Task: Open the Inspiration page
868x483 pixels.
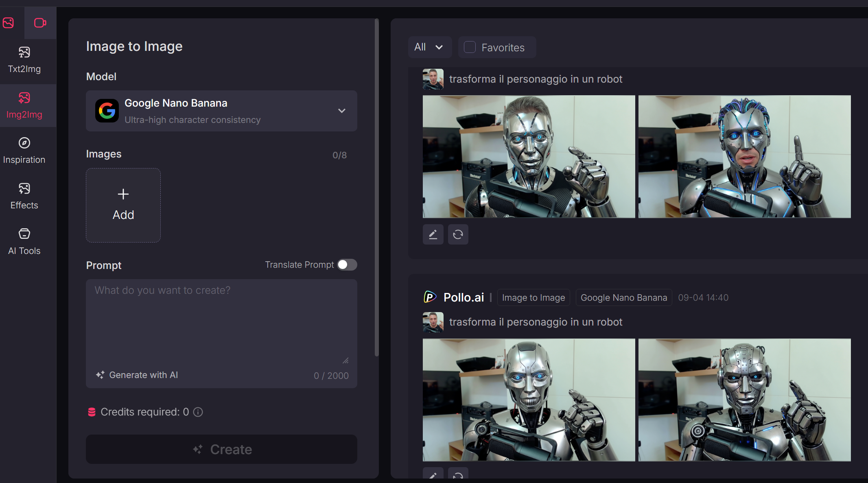Action: [24, 151]
